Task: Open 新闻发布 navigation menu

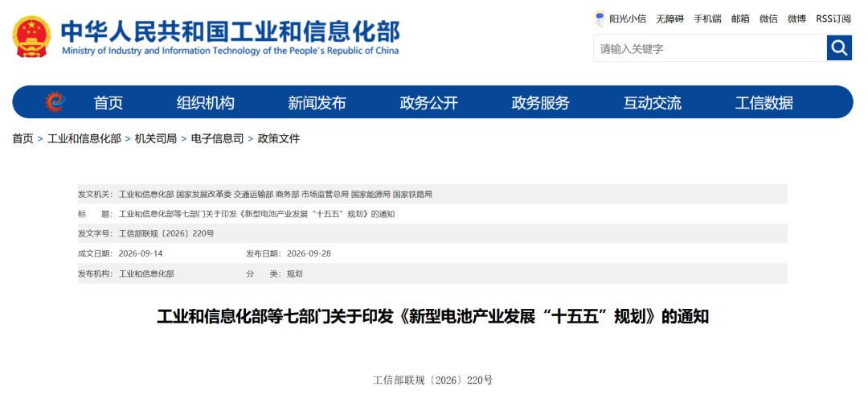Action: 317,102
